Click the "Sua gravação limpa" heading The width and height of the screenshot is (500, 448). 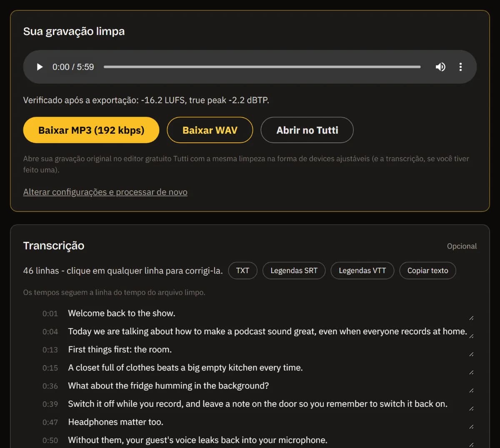pos(74,32)
